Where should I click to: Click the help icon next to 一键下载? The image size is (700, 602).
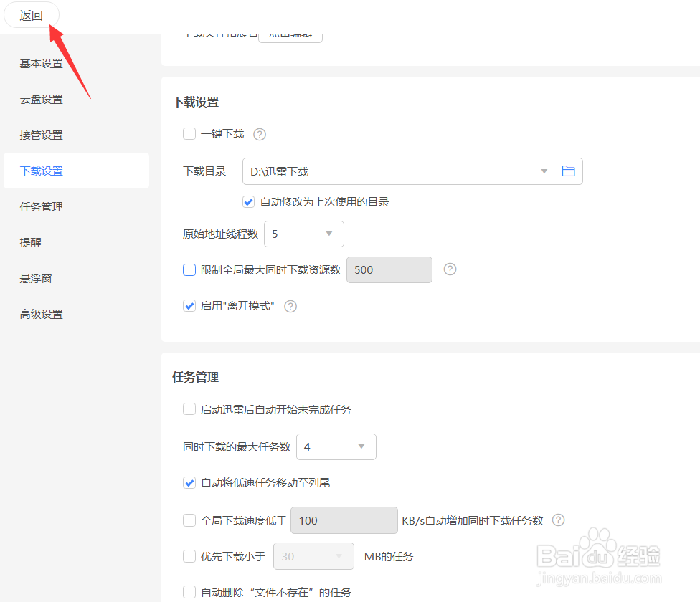click(x=259, y=134)
